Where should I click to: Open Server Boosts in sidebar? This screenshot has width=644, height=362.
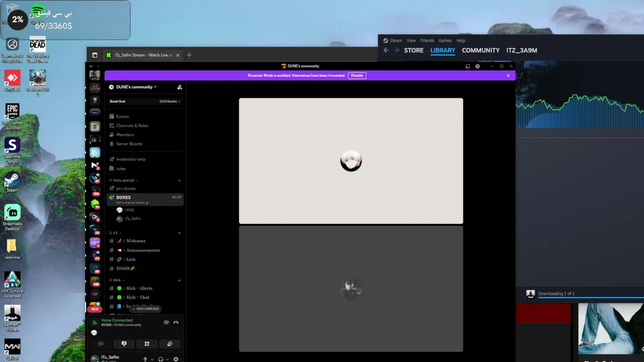[x=145, y=143]
